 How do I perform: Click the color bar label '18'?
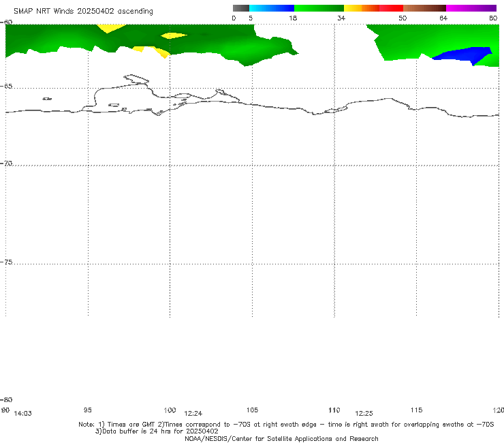293,18
